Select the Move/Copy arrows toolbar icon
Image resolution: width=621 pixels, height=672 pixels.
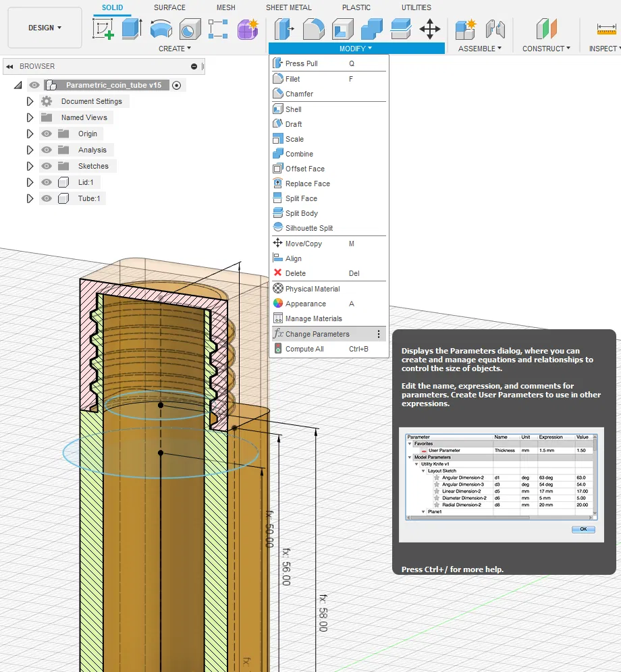tap(429, 29)
